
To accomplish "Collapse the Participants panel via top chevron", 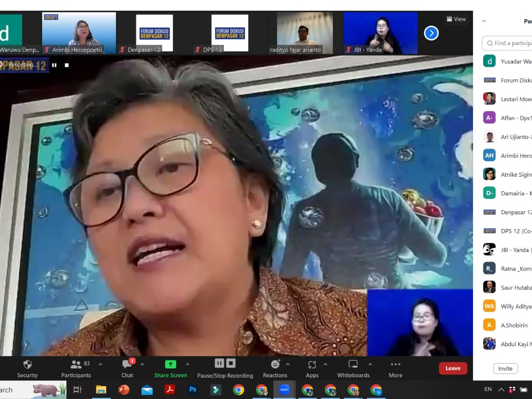I will tap(484, 20).
